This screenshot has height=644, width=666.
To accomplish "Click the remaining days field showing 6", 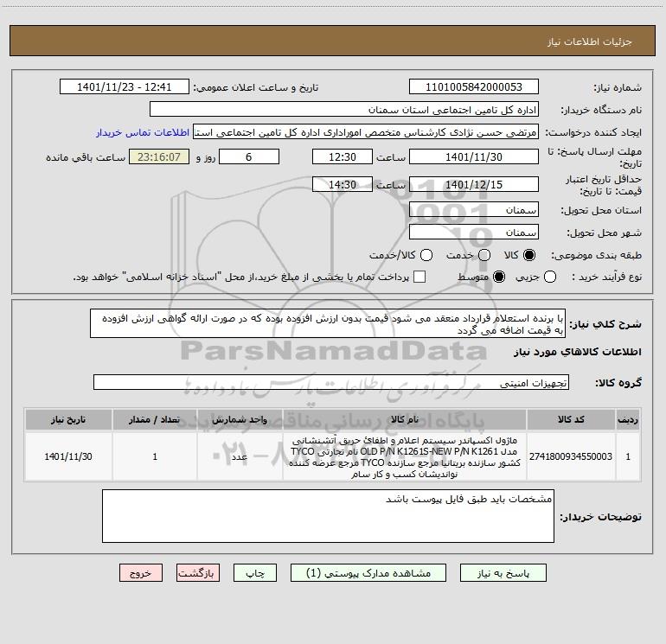I will pyautogui.click(x=249, y=156).
